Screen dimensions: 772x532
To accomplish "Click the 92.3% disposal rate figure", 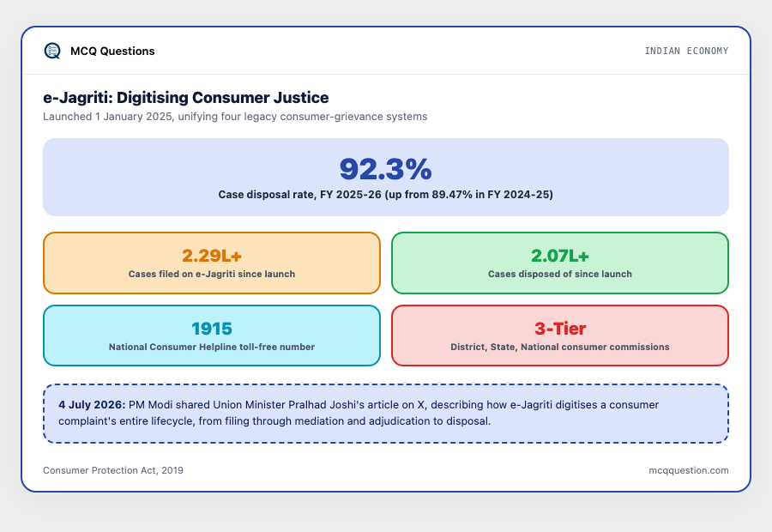I will tap(385, 169).
